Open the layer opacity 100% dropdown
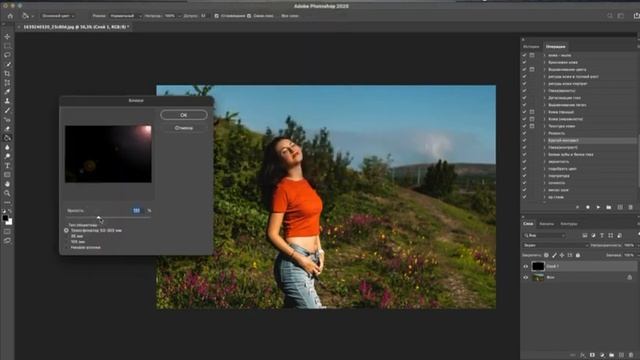 (x=629, y=245)
